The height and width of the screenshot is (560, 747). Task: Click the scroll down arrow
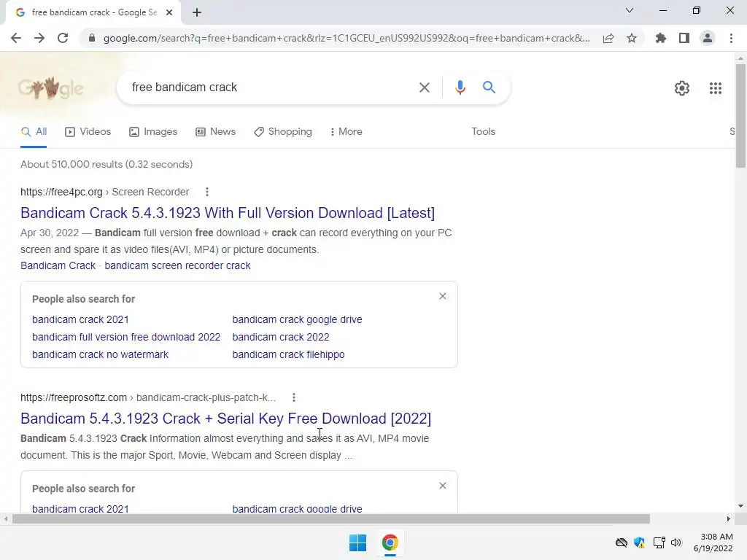click(740, 506)
